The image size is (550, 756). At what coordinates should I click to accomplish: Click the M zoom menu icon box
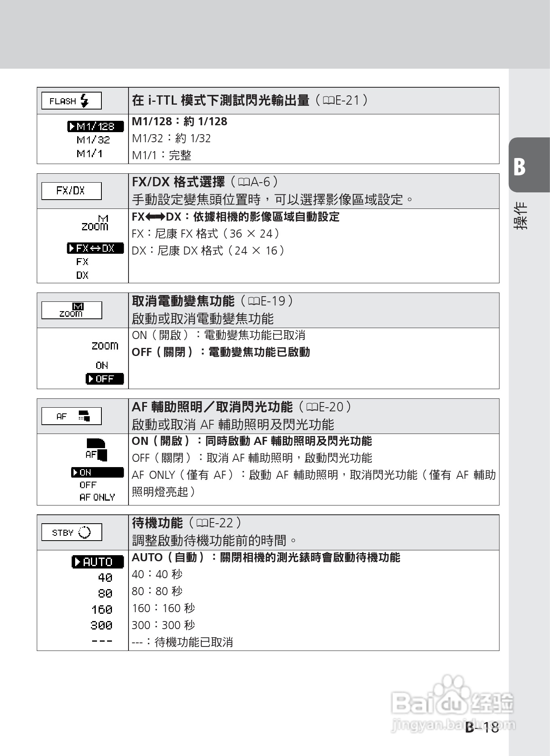72,310
